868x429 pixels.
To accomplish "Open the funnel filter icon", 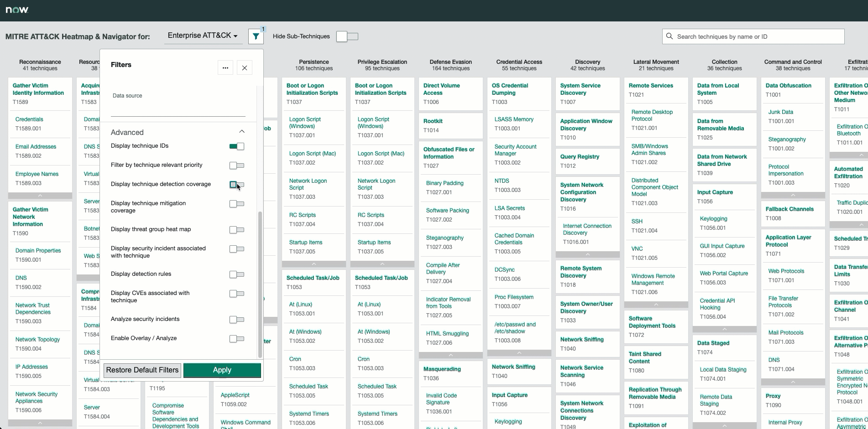I will coord(256,36).
